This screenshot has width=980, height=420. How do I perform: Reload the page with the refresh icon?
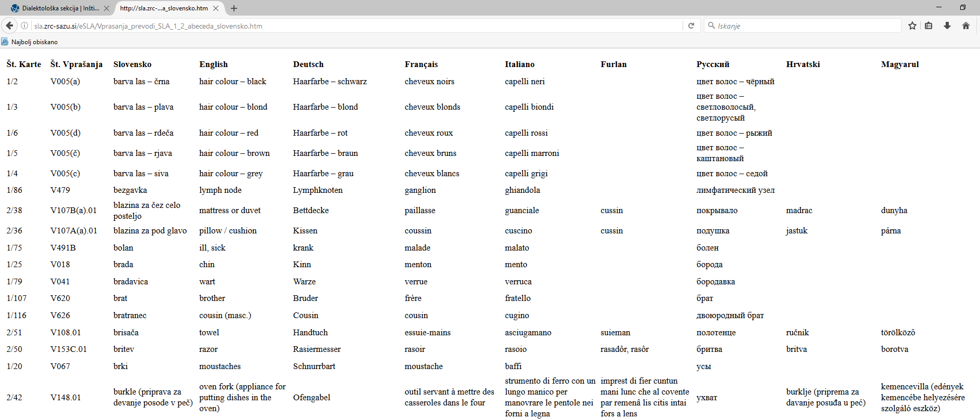(691, 25)
